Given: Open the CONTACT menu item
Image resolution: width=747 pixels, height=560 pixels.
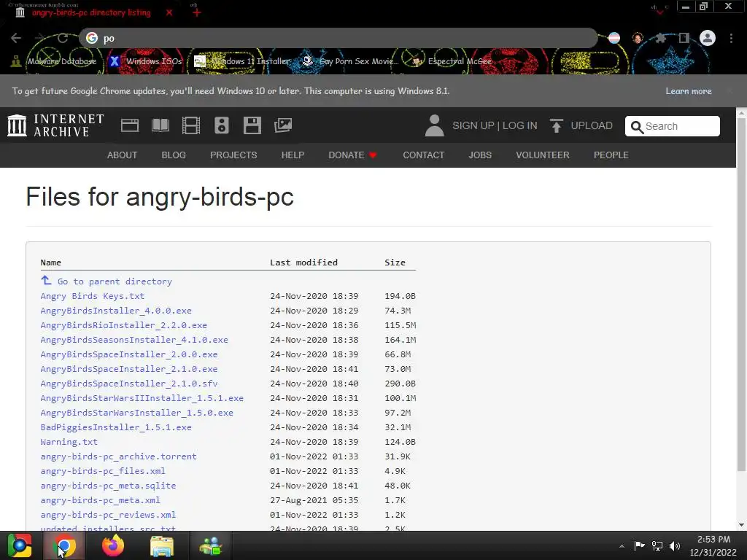Looking at the screenshot, I should pos(424,155).
